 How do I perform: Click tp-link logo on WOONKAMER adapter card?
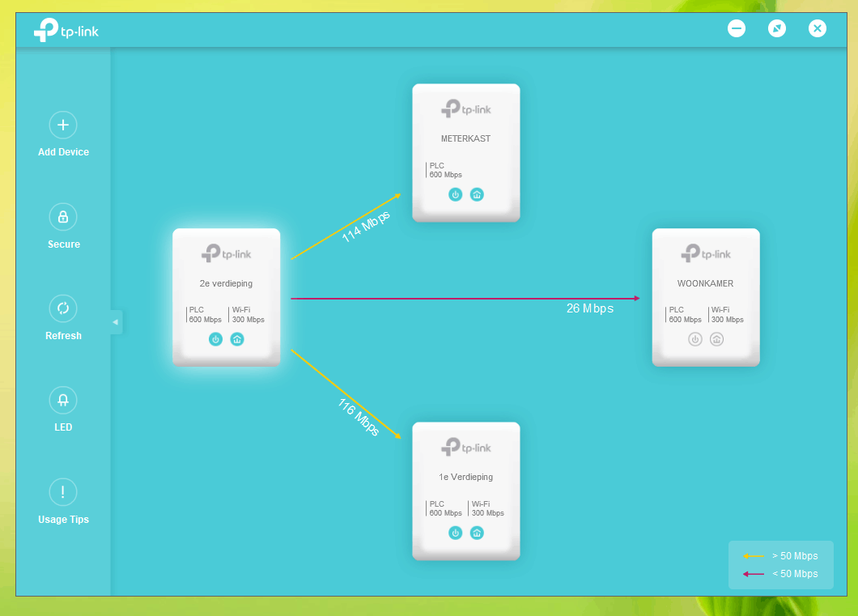coord(705,253)
